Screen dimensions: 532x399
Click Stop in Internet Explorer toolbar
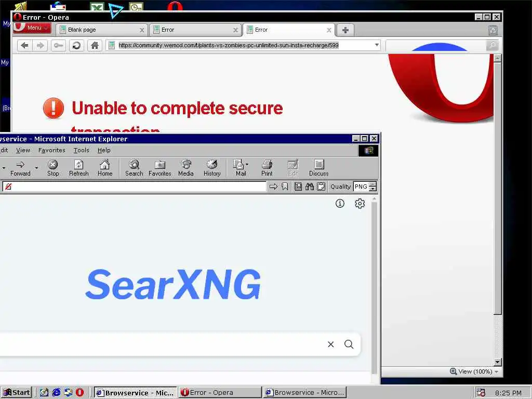53,168
